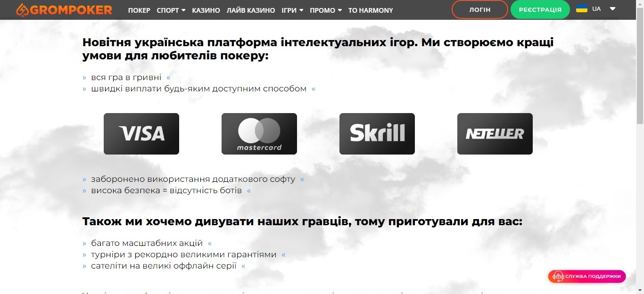Open the UA language dropdown arrow
Image resolution: width=644 pixels, height=294 pixels.
point(612,9)
